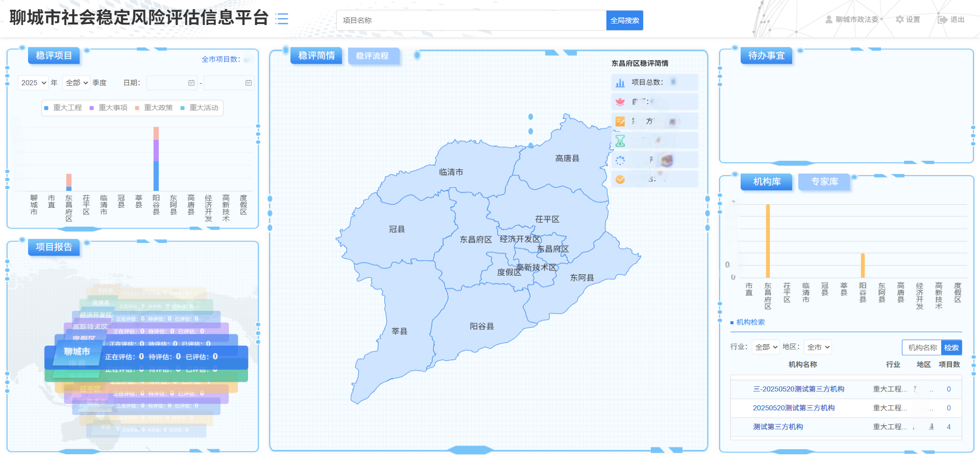980x465 pixels.
Task: Click the green hourglass icon in the summary panel
Action: 621,140
